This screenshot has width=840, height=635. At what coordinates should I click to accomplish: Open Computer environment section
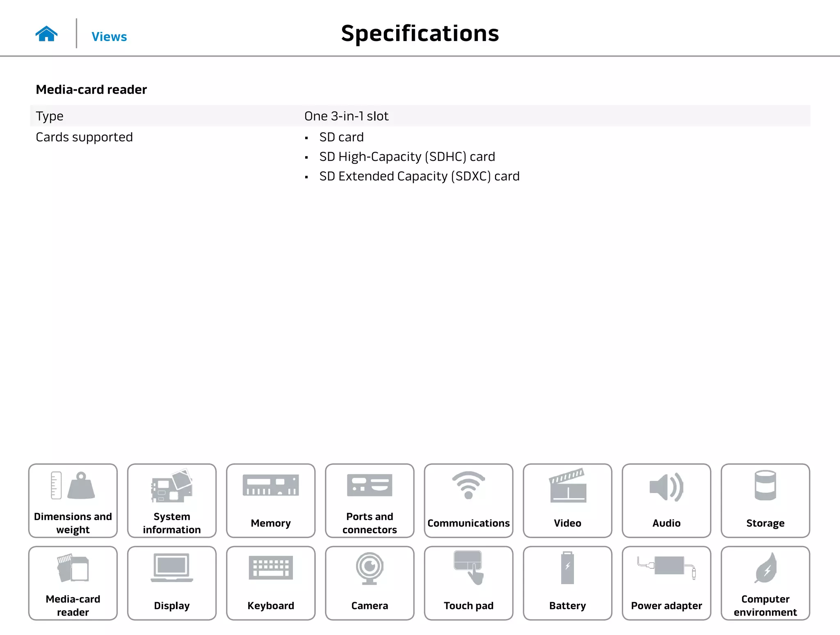coord(765,583)
